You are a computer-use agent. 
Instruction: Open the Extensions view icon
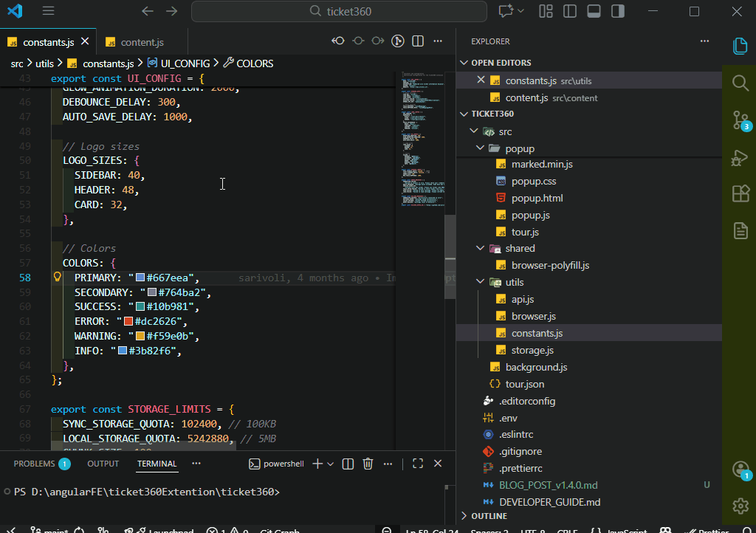[740, 194]
